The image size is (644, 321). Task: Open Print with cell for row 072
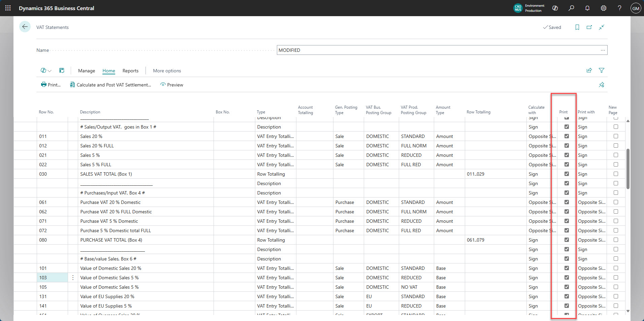[591, 230]
